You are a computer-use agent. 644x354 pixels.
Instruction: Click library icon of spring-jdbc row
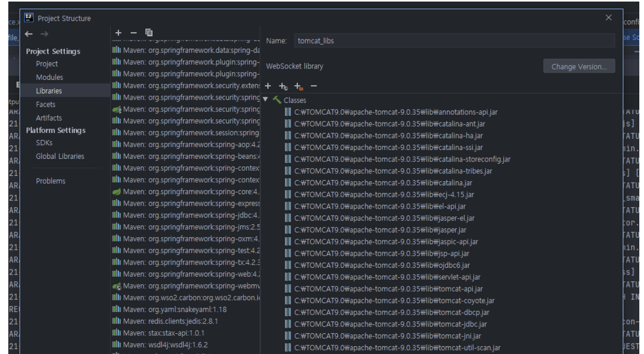tap(117, 215)
